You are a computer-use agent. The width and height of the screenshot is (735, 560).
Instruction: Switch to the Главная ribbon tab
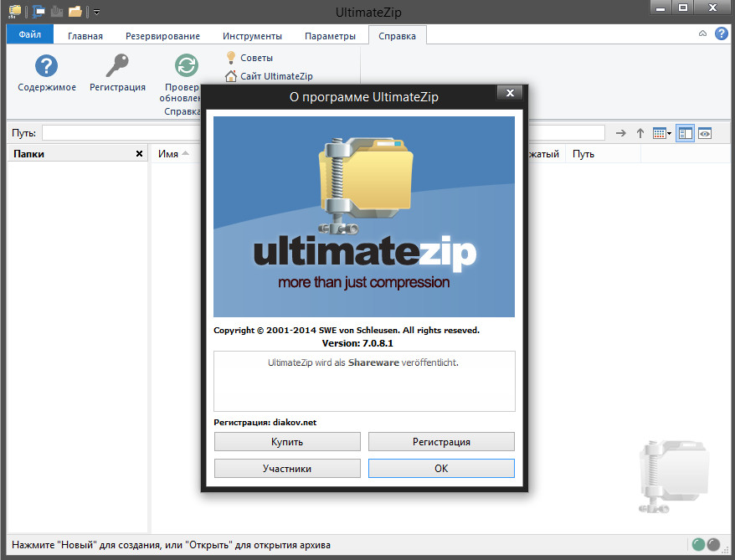(x=85, y=36)
